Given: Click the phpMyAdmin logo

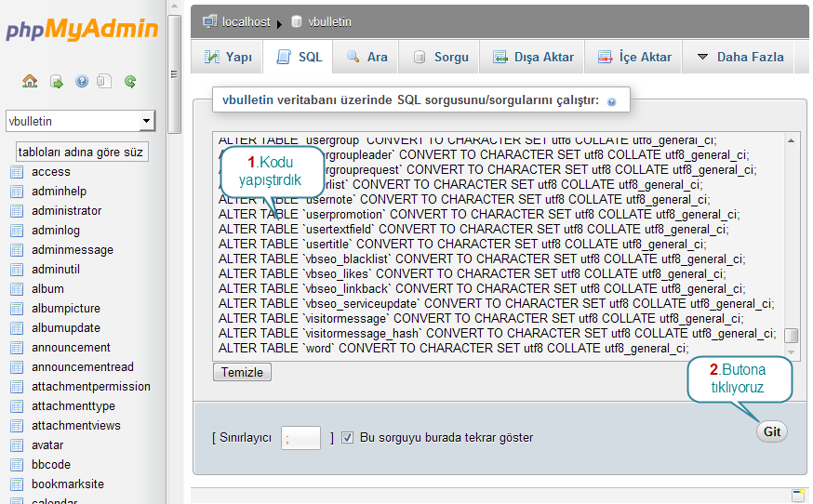Looking at the screenshot, I should pos(82,29).
